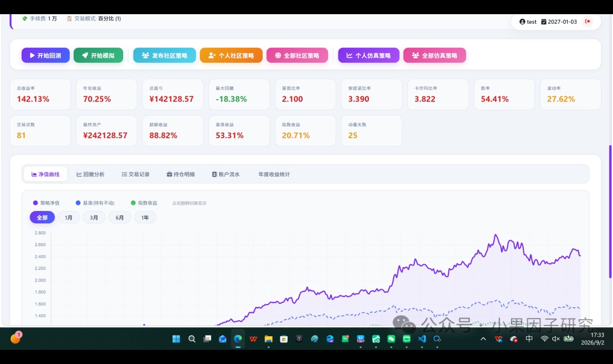Open File Explorer from the taskbar
Viewport: 613px width, 364px height.
[x=268, y=339]
